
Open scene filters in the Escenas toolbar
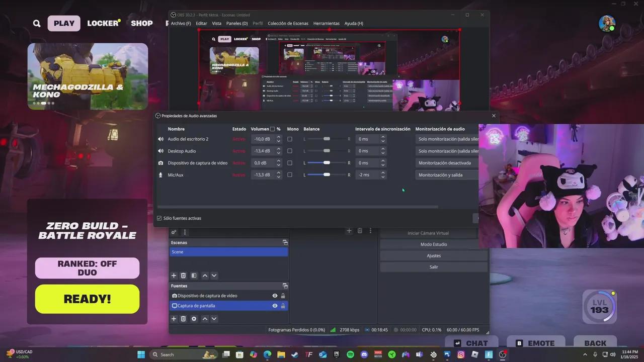click(194, 276)
